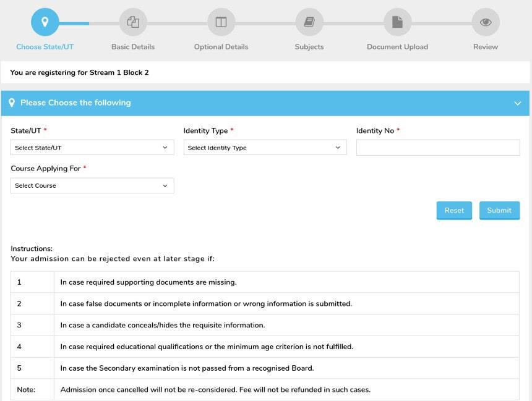Select the 'Document Upload' step label
The width and height of the screenshot is (532, 401).
point(397,47)
